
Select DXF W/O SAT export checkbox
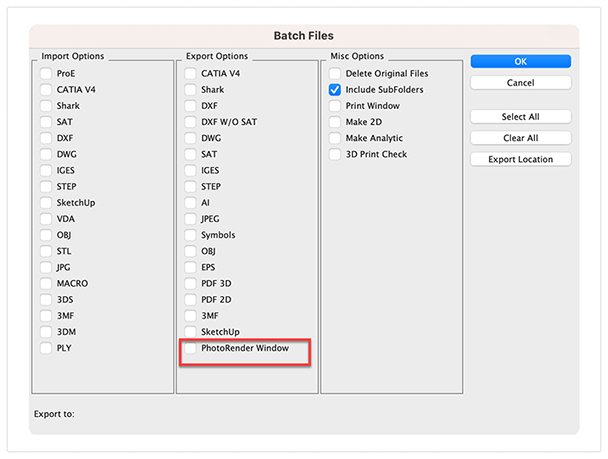coord(190,122)
